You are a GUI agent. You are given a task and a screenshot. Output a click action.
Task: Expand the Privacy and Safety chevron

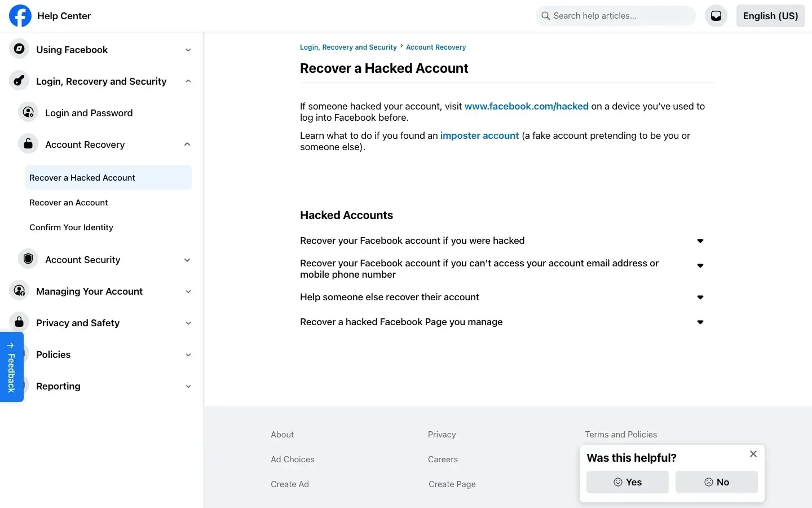point(188,323)
